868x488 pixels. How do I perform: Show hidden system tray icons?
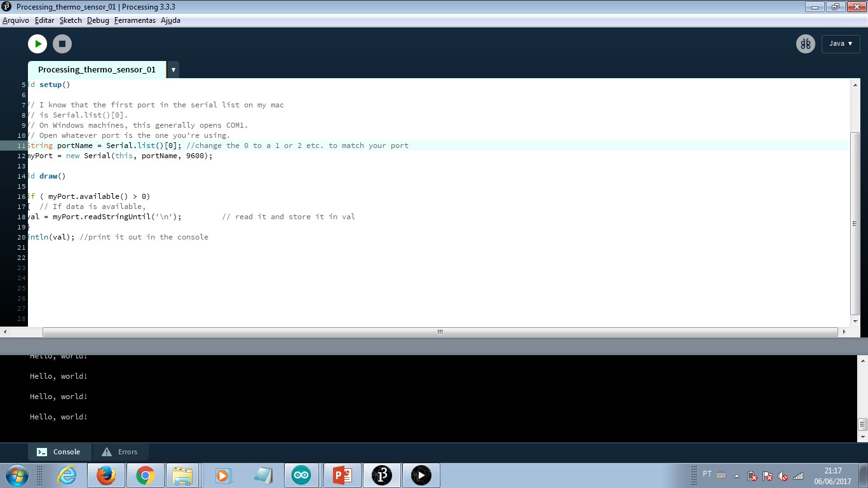point(737,476)
